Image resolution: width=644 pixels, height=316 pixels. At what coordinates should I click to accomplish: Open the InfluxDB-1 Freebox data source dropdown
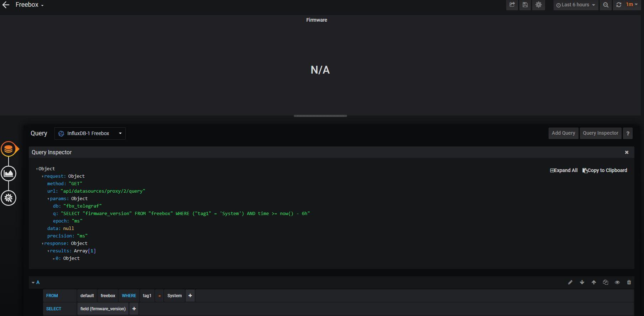(x=90, y=133)
